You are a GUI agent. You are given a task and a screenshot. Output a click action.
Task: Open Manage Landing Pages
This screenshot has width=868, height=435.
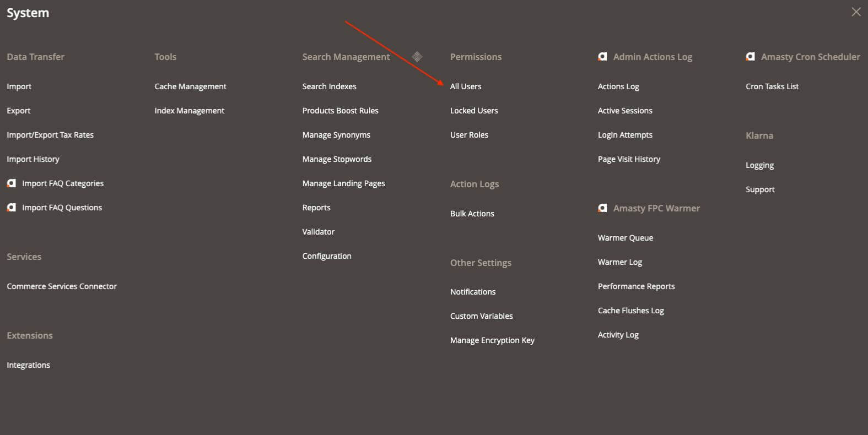pyautogui.click(x=344, y=183)
